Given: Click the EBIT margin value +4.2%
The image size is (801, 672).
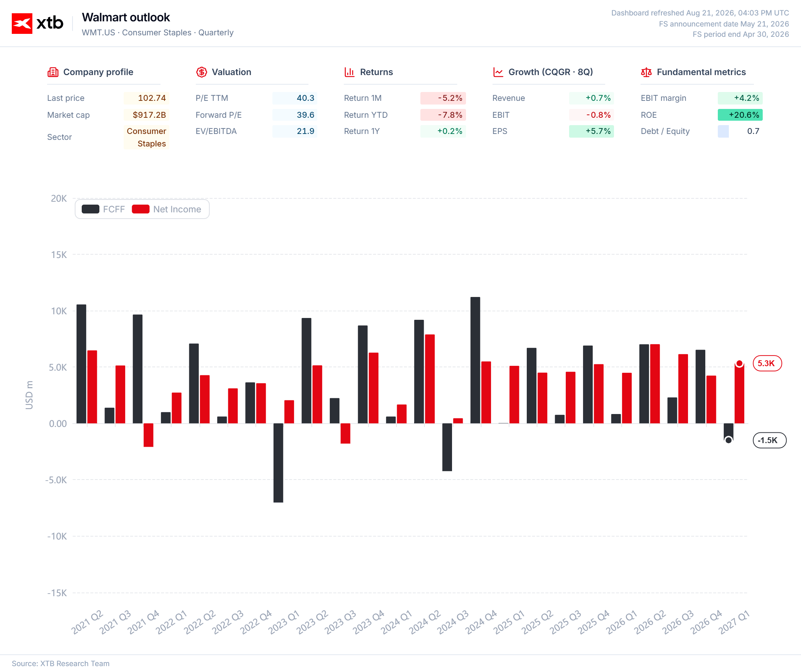Looking at the screenshot, I should (740, 98).
